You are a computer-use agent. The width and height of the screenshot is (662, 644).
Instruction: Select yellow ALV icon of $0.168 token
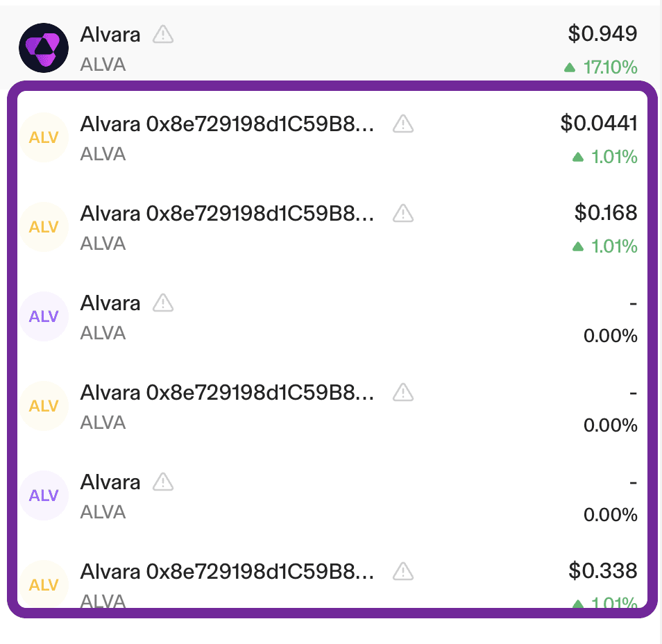[44, 227]
